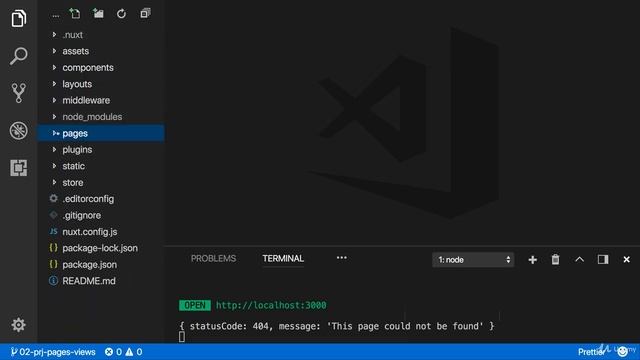Click the 404 status message terminal line
The width and height of the screenshot is (640, 360).
coord(337,326)
